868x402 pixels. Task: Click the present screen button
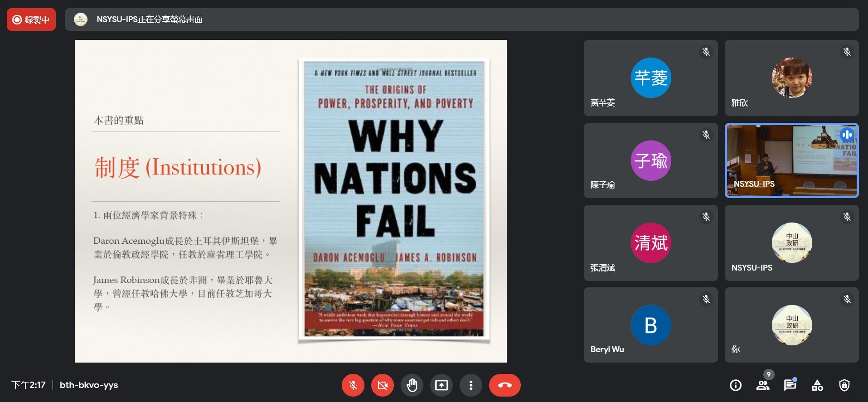click(x=441, y=385)
